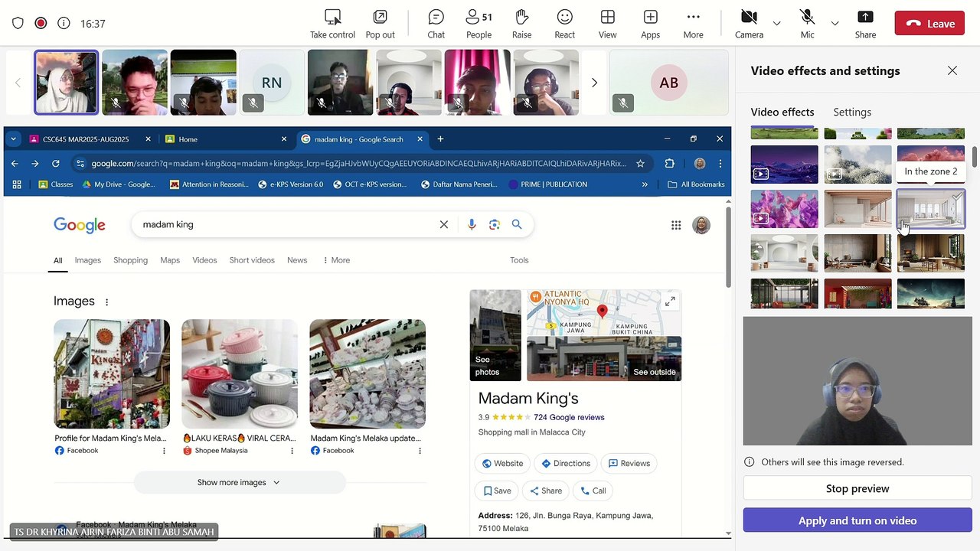The image size is (980, 551).
Task: Open the Madam King's Website button
Action: [501, 463]
